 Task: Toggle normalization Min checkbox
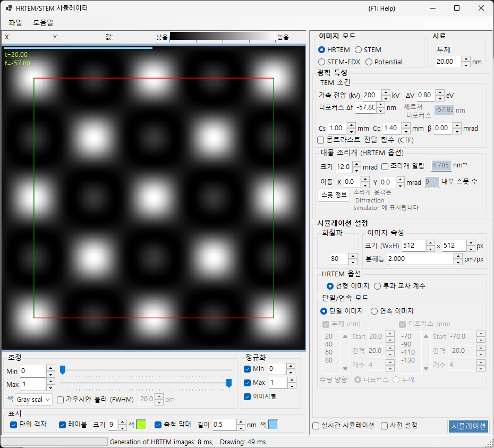254,369
